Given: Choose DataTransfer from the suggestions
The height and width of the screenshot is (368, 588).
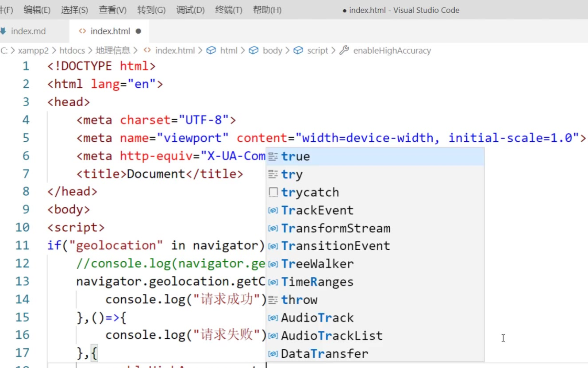Looking at the screenshot, I should point(324,353).
